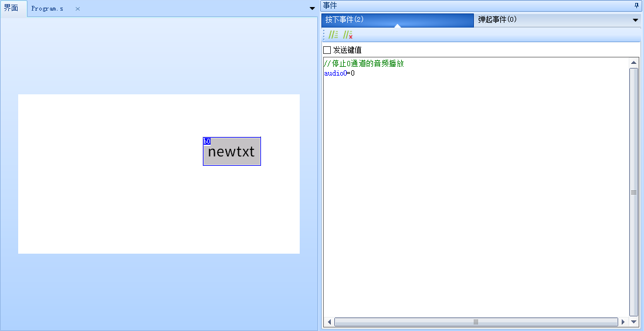Screen dimensions: 644x331
Task: Click the b0 component name label
Action: (206, 141)
